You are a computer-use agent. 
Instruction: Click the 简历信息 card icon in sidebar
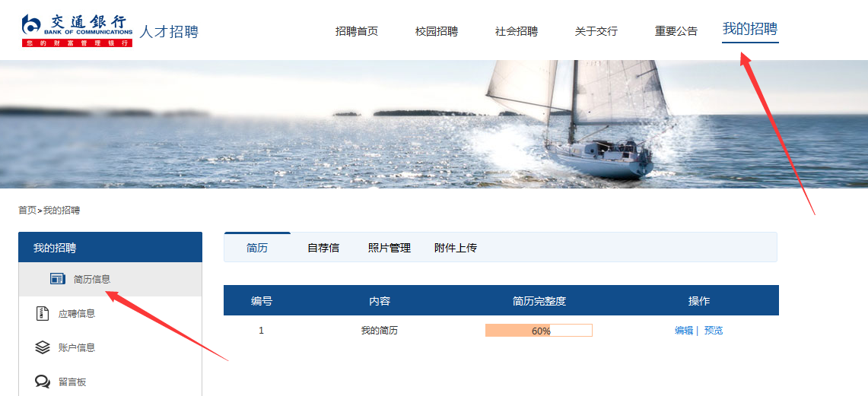[58, 279]
